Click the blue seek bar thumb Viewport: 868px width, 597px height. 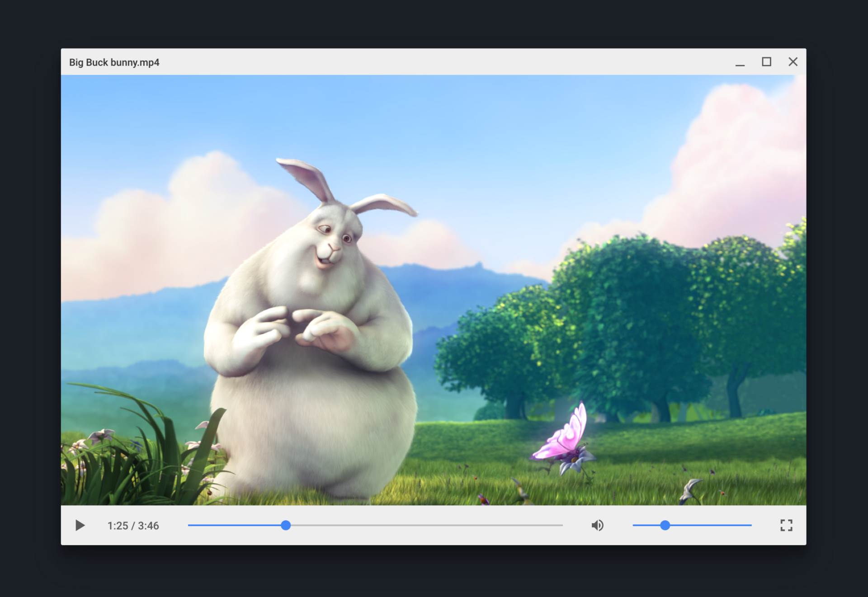point(286,525)
